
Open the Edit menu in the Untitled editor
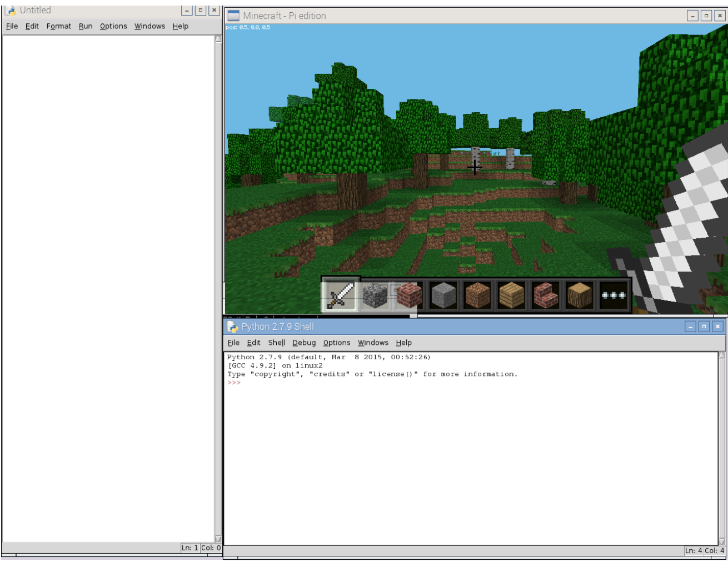(32, 26)
